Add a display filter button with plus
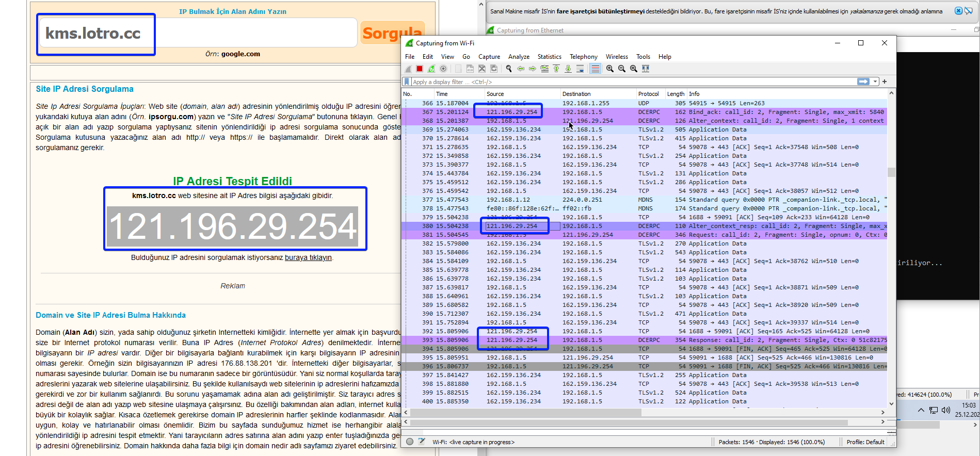 click(885, 82)
